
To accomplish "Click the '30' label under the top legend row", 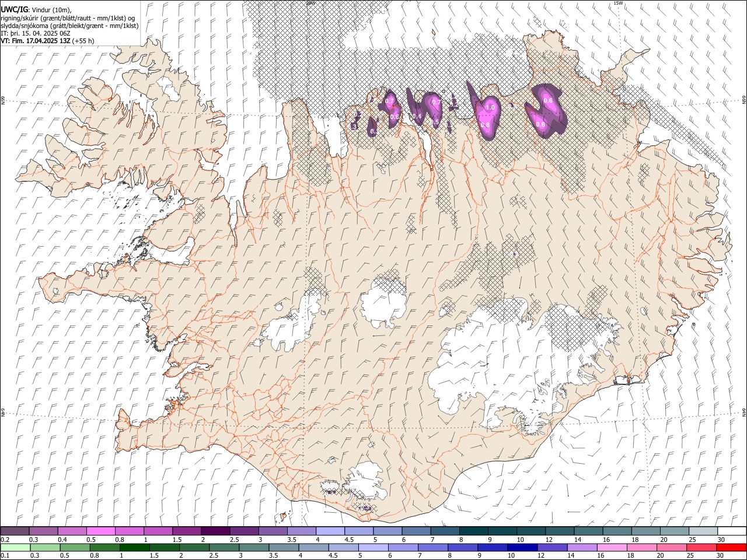I will [720, 540].
